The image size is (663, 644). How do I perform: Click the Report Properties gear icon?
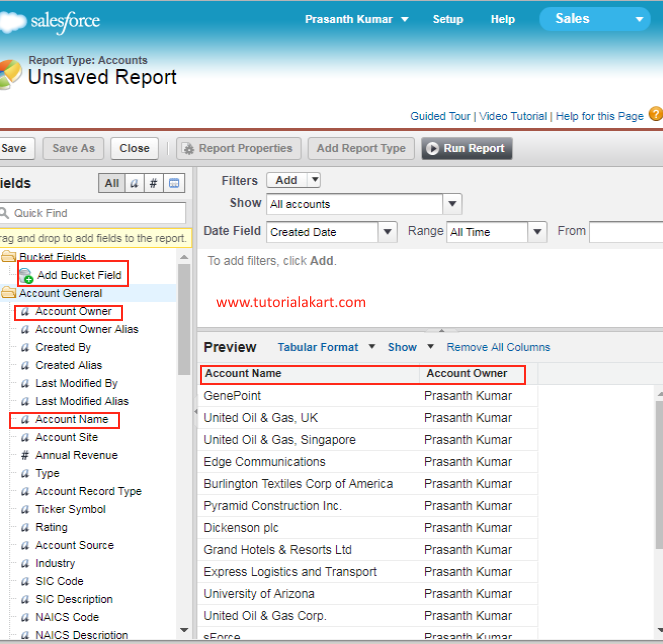(188, 148)
